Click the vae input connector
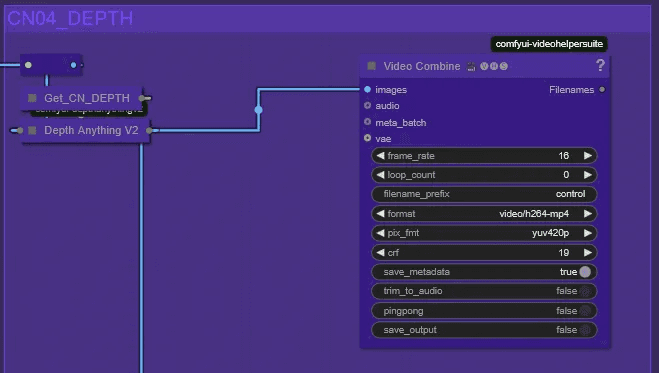Image resolution: width=659 pixels, height=373 pixels. 367,138
